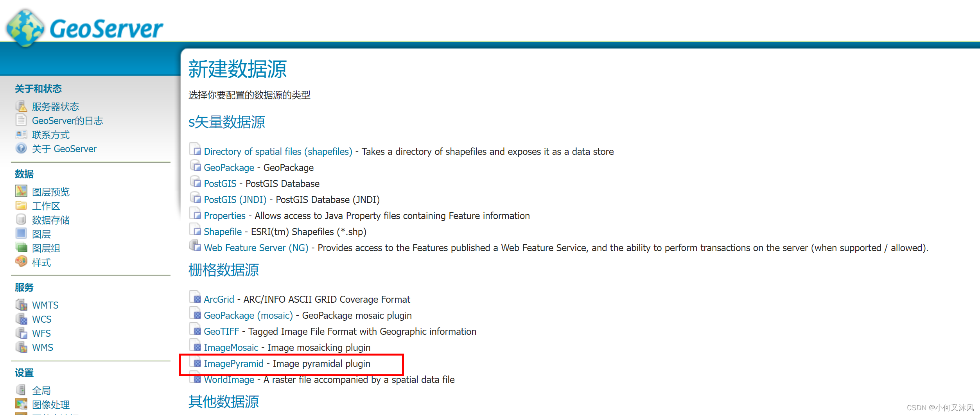Viewport: 980px width, 415px height.
Task: Open 联系方式 contact page
Action: (50, 135)
